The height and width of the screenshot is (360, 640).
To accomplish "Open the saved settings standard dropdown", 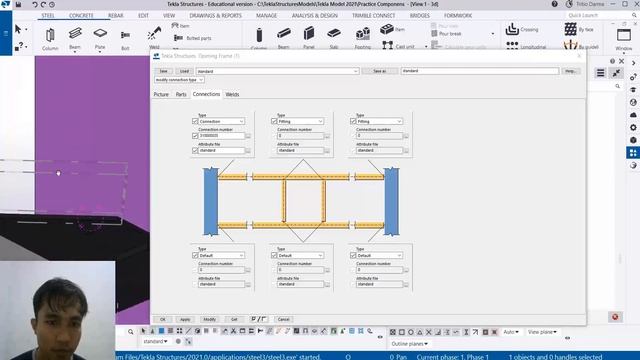I will 278,71.
